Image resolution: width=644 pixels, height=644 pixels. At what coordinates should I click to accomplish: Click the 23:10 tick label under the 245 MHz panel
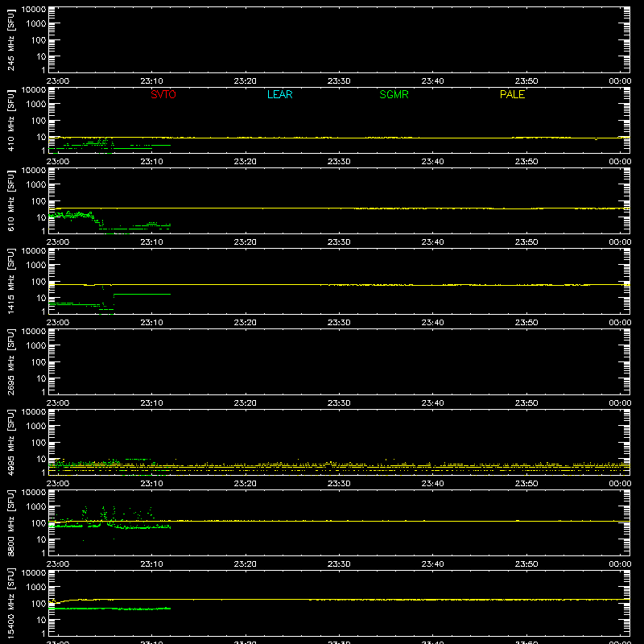click(x=151, y=81)
